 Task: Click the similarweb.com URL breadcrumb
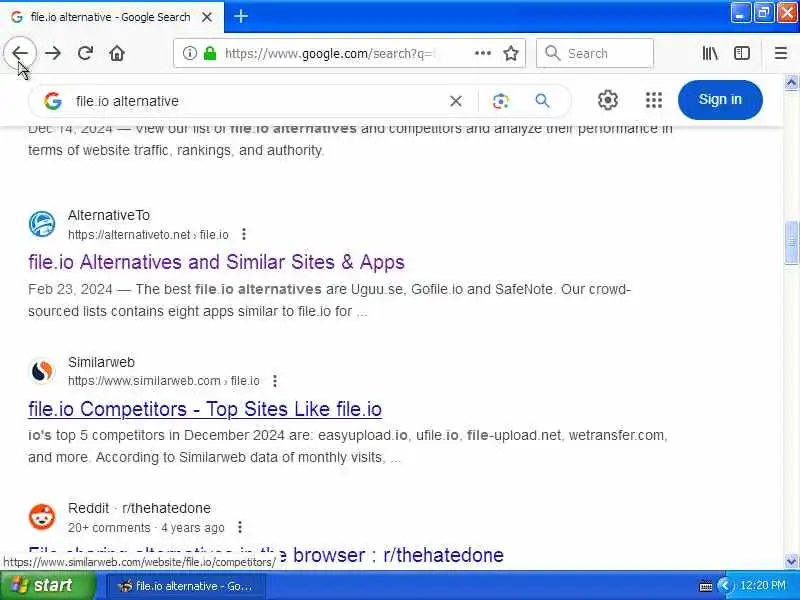click(164, 381)
